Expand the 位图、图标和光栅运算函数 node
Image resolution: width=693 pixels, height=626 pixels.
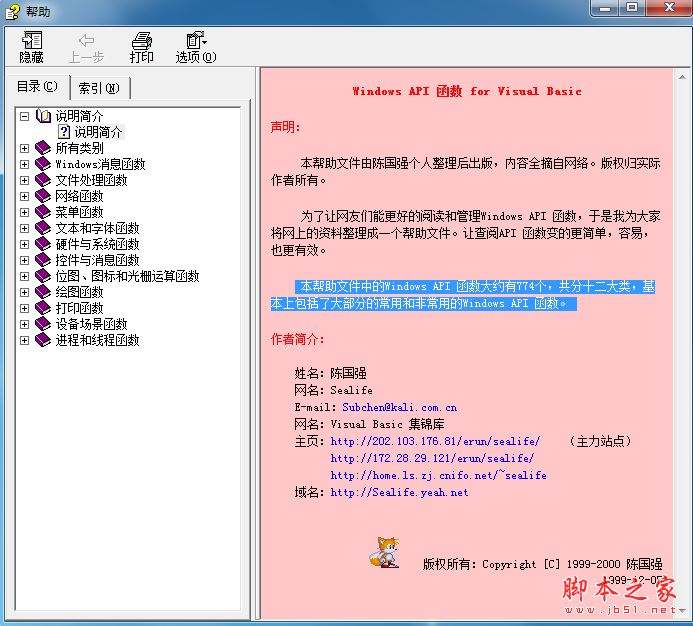24,276
